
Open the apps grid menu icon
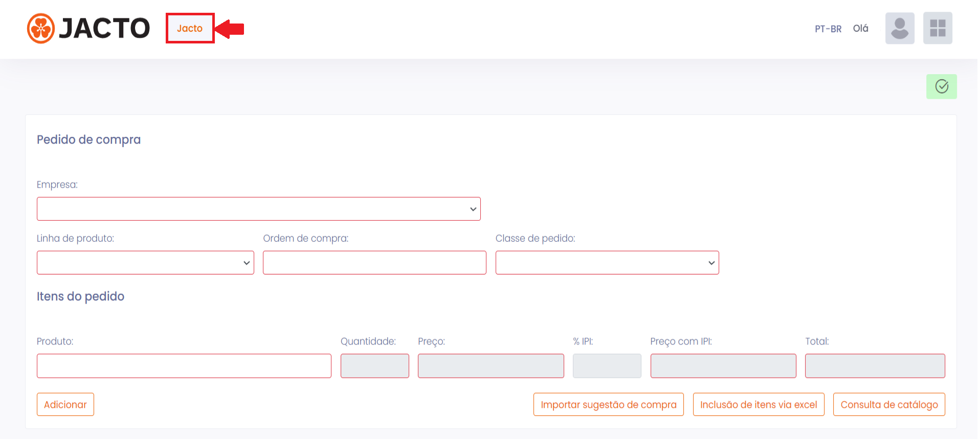[x=938, y=28]
